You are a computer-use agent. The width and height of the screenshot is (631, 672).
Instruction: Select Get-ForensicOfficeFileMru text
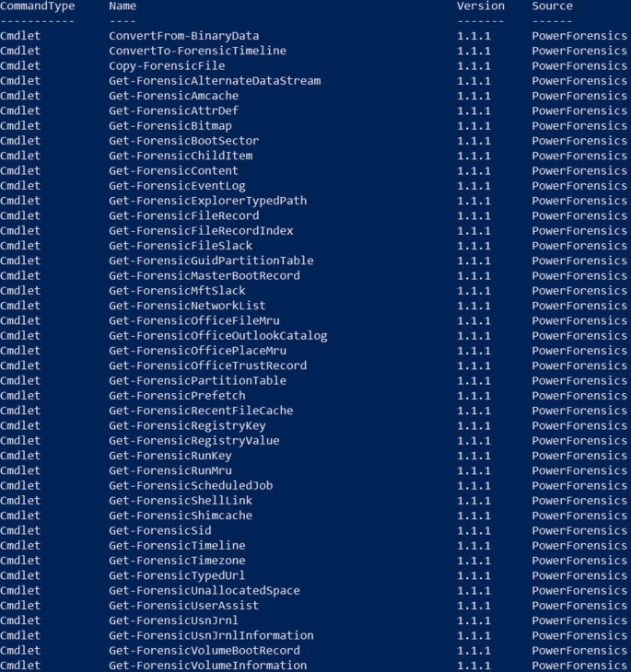click(193, 321)
